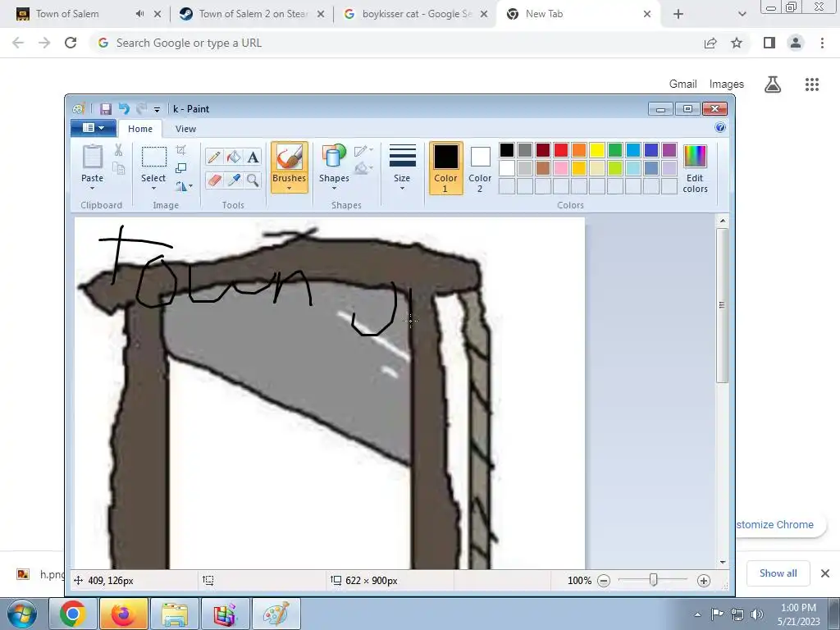
Task: Switch to Town of Salem 2 on Steam tab
Action: click(x=252, y=14)
